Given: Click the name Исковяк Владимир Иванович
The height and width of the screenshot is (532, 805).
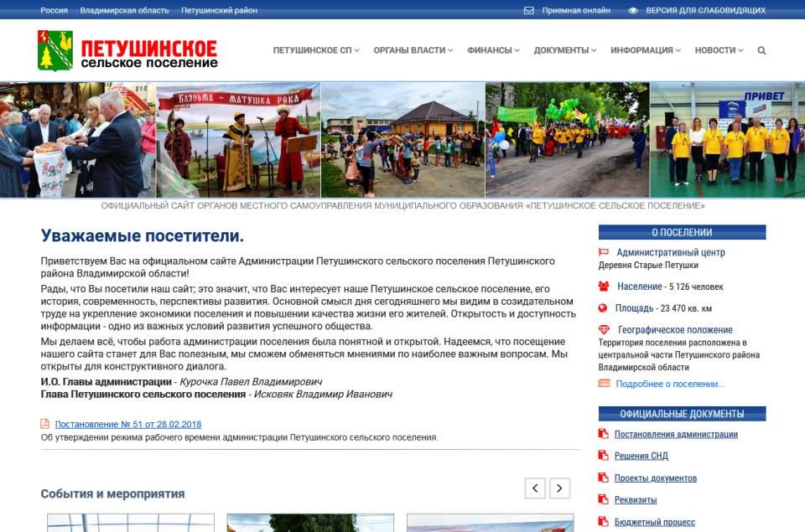Looking at the screenshot, I should click(323, 394).
